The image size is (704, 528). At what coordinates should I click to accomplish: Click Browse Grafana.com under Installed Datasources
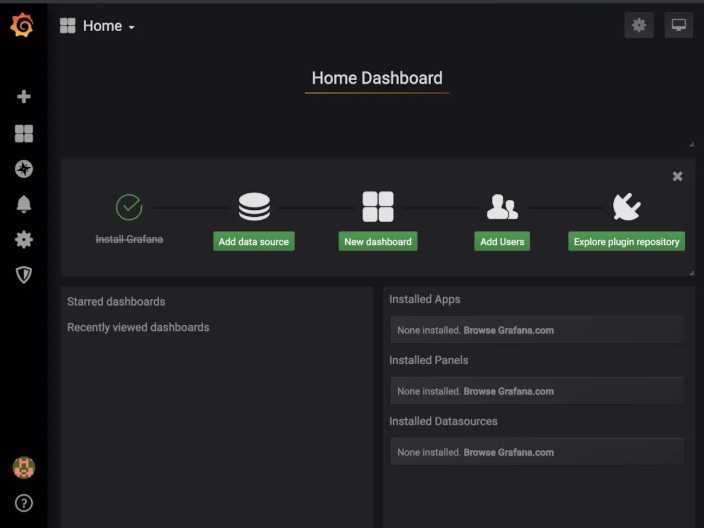(x=509, y=453)
